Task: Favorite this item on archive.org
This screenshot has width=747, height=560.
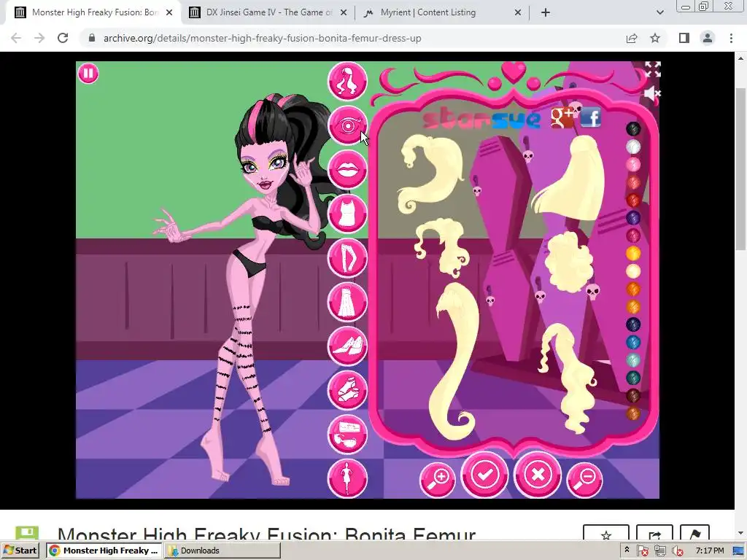Action: 606,533
